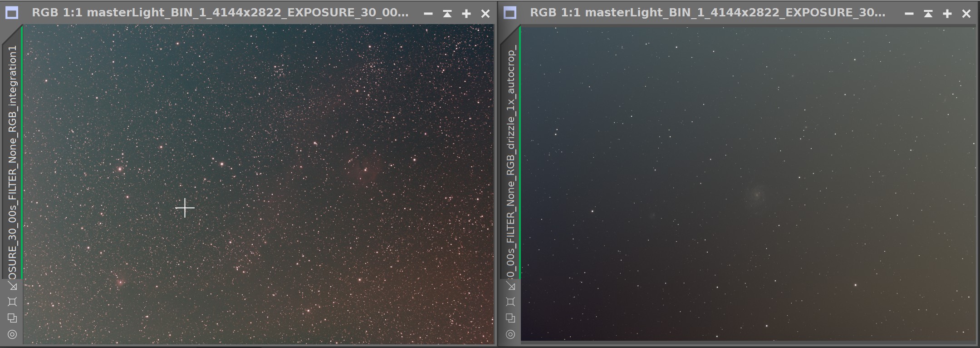Iconize the integration1 window with the minus button

pyautogui.click(x=428, y=14)
